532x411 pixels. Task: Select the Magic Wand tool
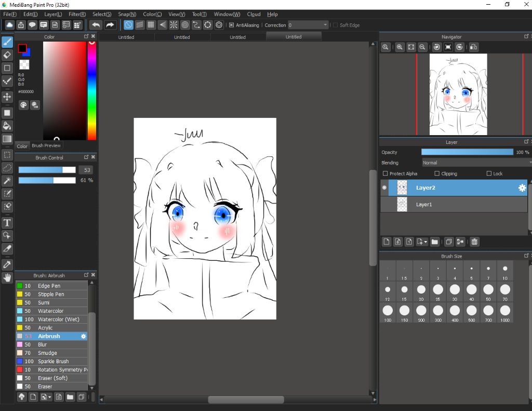(x=7, y=181)
